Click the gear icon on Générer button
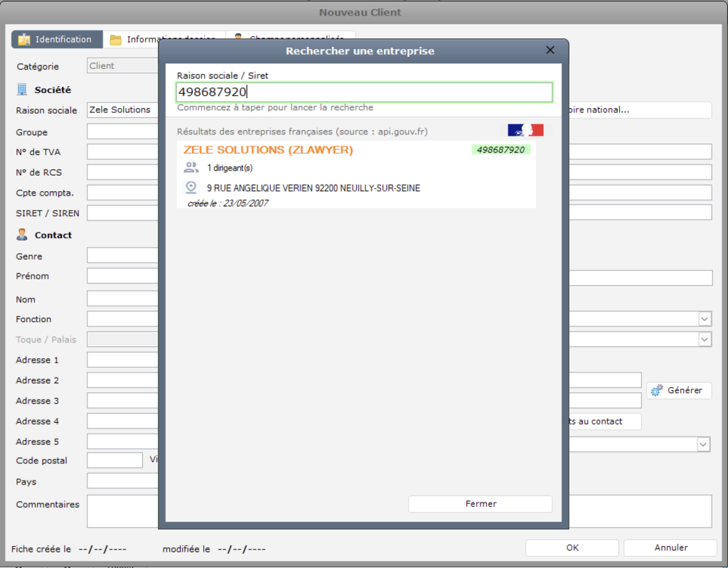728x568 pixels. click(x=656, y=390)
